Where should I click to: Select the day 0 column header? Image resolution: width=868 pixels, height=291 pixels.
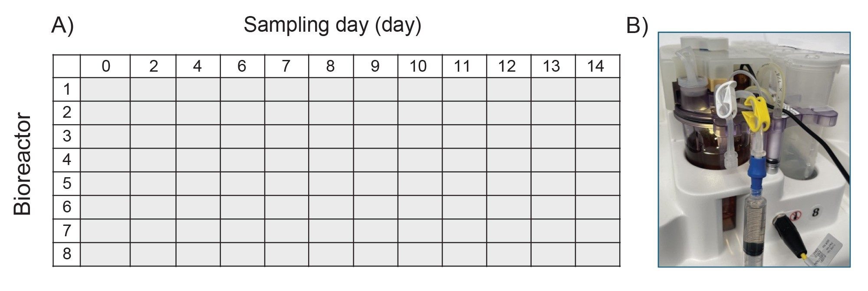coord(105,66)
